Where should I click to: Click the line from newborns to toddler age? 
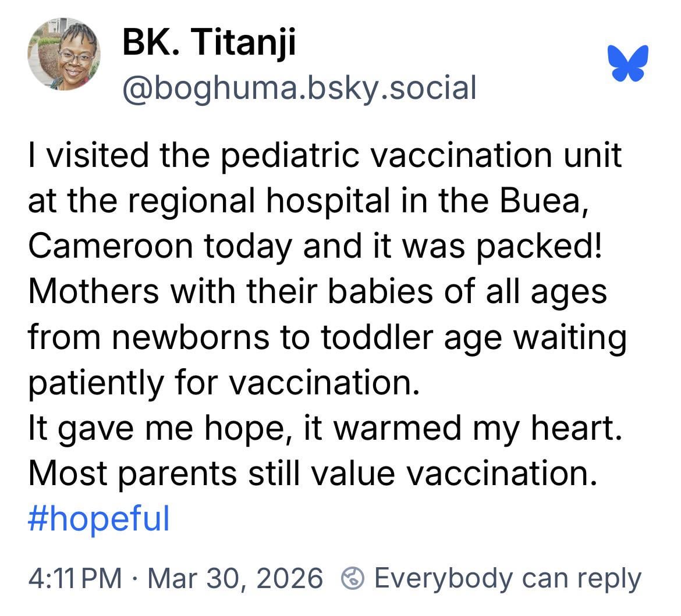pyautogui.click(x=327, y=337)
